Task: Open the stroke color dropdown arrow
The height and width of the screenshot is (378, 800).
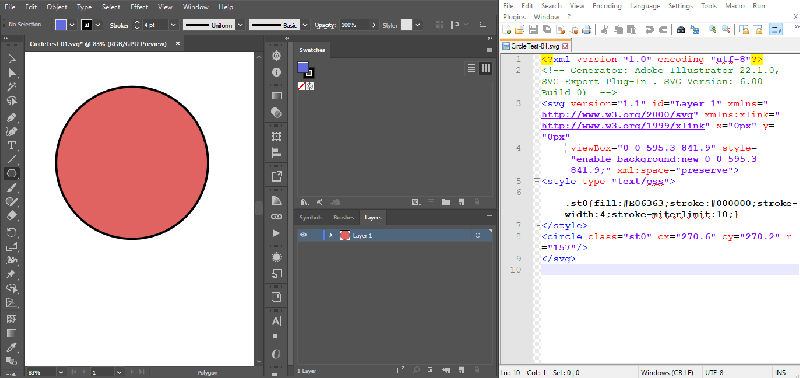Action: pyautogui.click(x=98, y=24)
